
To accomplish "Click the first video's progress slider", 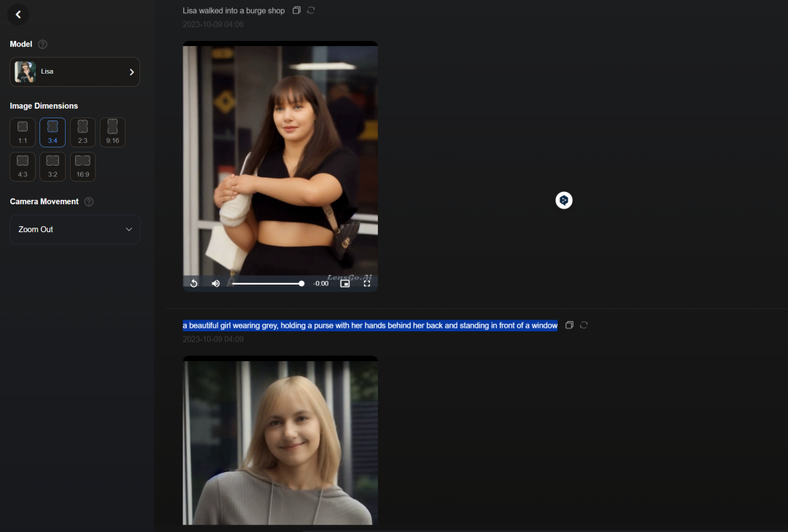I will coord(267,284).
